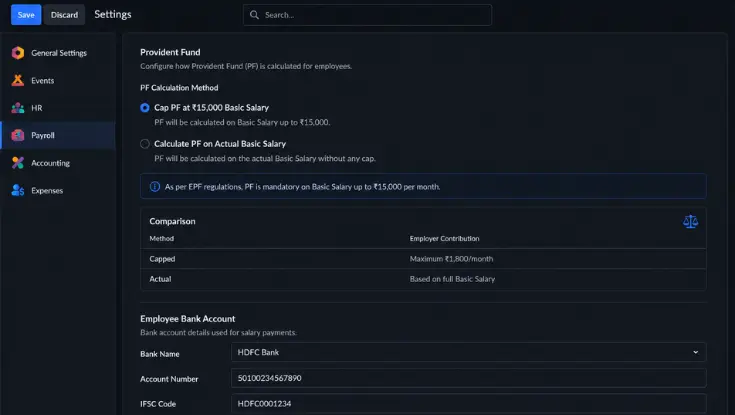Click the magnifier icon in search bar

point(254,15)
